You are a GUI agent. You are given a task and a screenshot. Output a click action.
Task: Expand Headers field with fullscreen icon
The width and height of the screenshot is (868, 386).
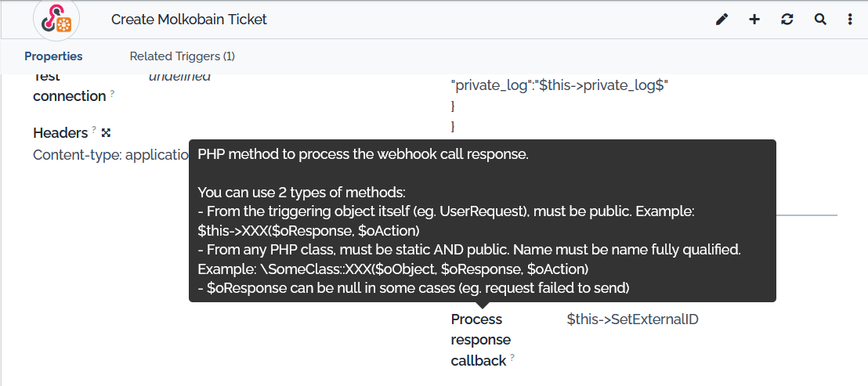pos(107,133)
